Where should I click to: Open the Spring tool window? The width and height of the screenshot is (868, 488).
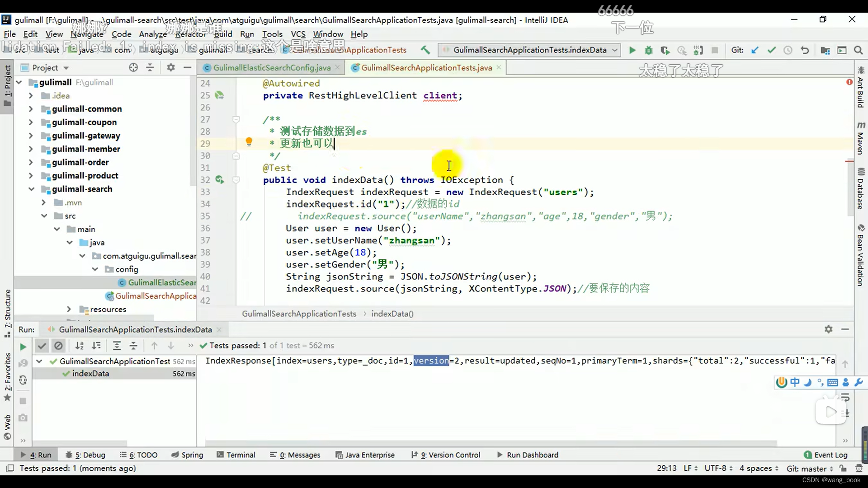coord(187,455)
